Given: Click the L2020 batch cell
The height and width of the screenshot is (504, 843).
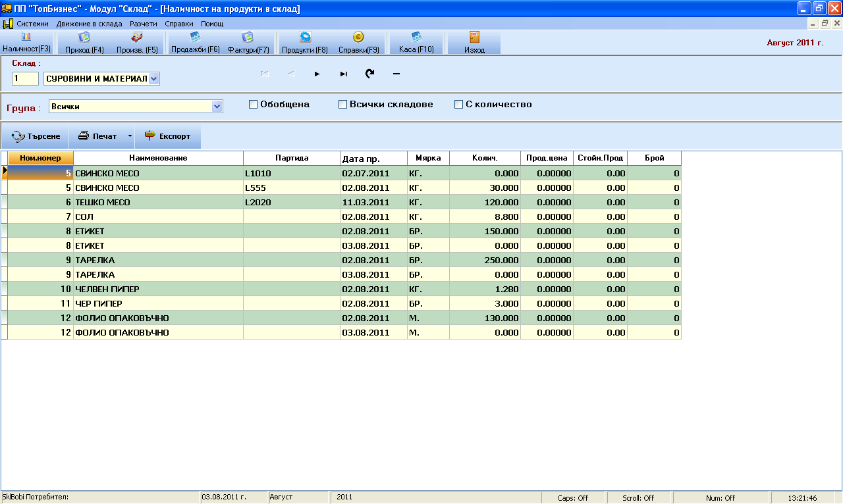Looking at the screenshot, I should click(292, 202).
